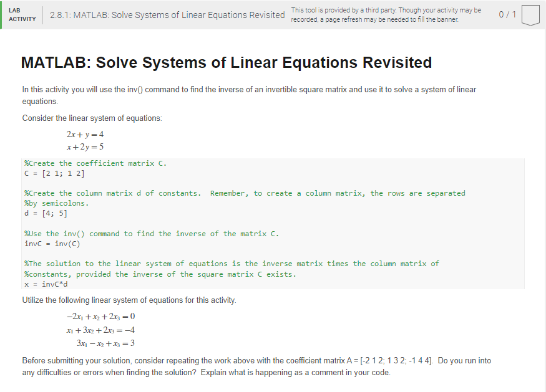Select the 0 / 1 score indicator

507,14
